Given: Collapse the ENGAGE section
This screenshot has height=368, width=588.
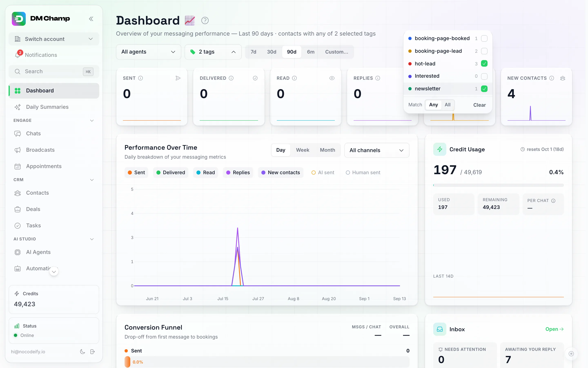Looking at the screenshot, I should [92, 120].
